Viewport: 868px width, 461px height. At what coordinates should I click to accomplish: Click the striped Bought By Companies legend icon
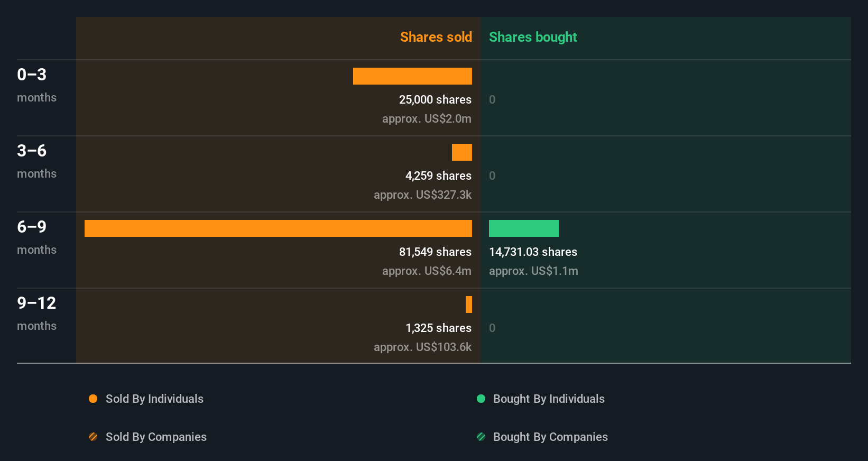481,437
